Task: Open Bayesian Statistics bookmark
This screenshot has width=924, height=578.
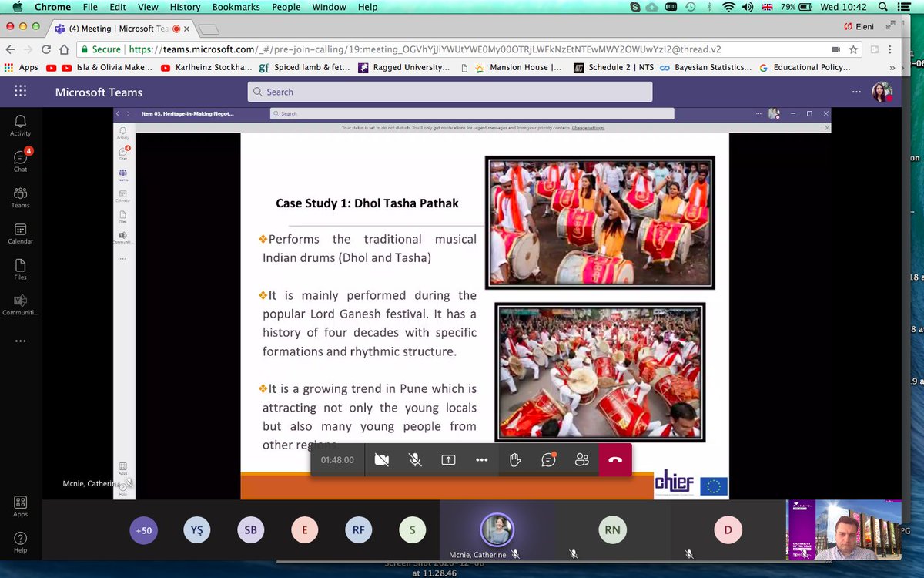Action: coord(706,67)
